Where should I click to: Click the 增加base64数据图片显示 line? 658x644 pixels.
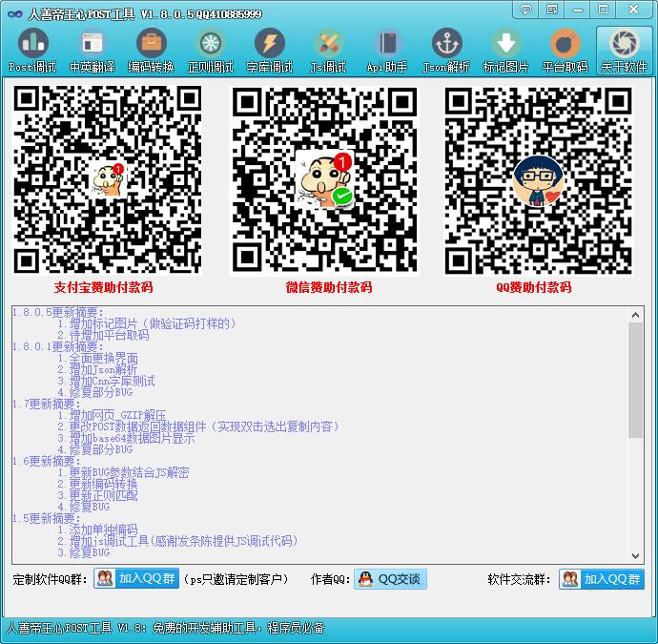tap(126, 438)
